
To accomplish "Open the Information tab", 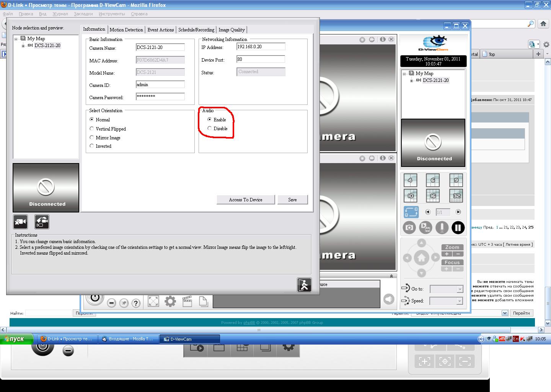I will (94, 29).
